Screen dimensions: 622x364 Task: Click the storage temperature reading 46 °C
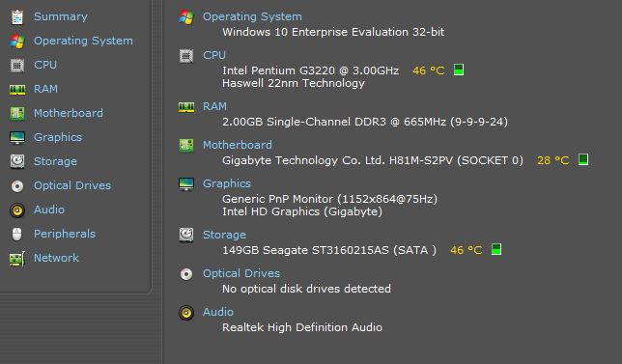[466, 250]
